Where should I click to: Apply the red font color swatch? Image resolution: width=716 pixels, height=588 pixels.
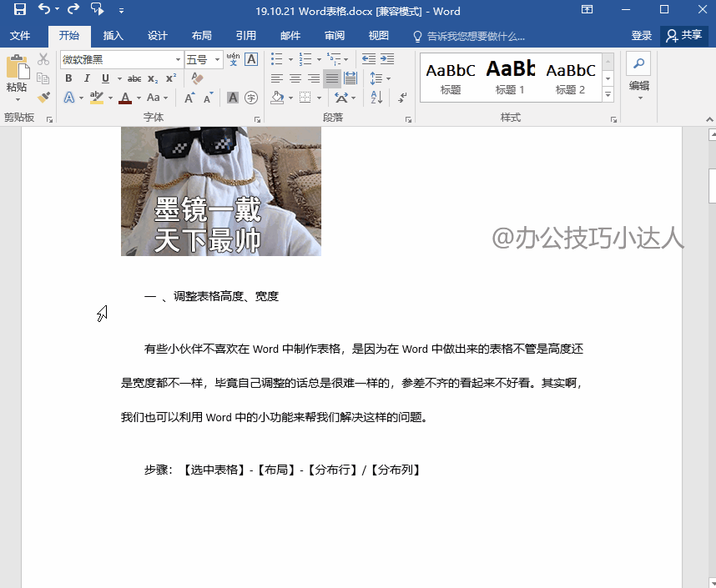[x=125, y=98]
